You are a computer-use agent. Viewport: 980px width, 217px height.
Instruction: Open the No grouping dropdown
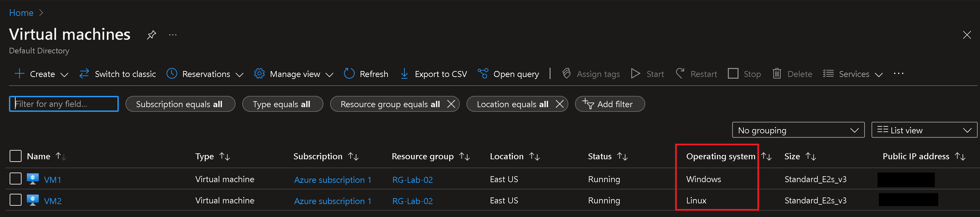pyautogui.click(x=798, y=130)
